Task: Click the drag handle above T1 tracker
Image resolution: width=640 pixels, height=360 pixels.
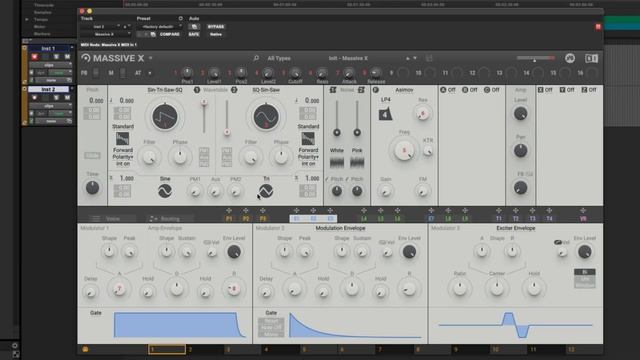Action: (499, 211)
